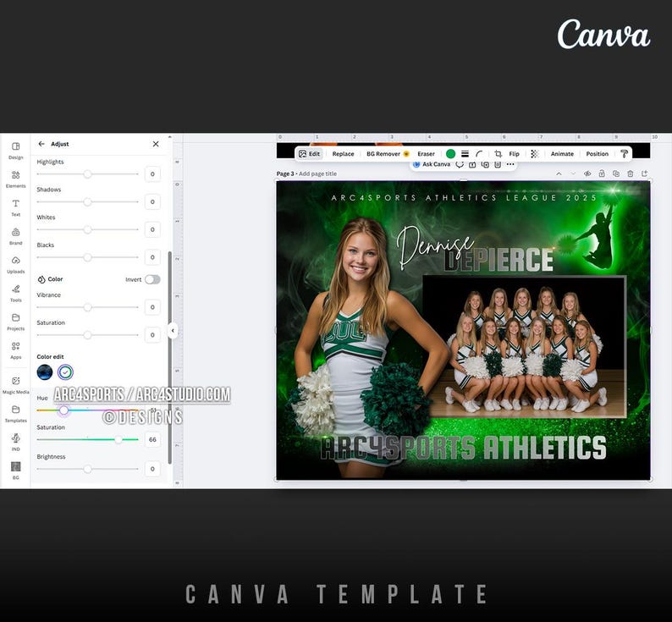Collapse the side panel with arrow handle
The height and width of the screenshot is (622, 672).
(x=173, y=331)
